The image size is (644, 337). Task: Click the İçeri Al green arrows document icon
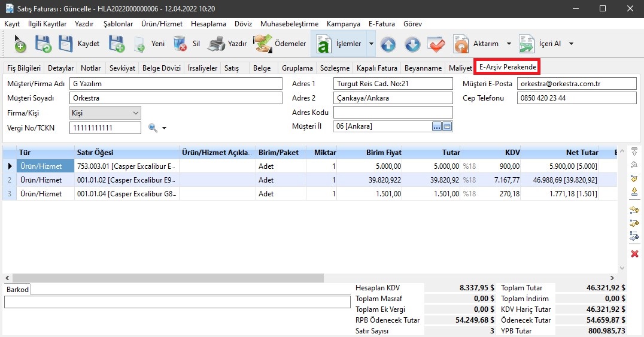[x=527, y=44]
